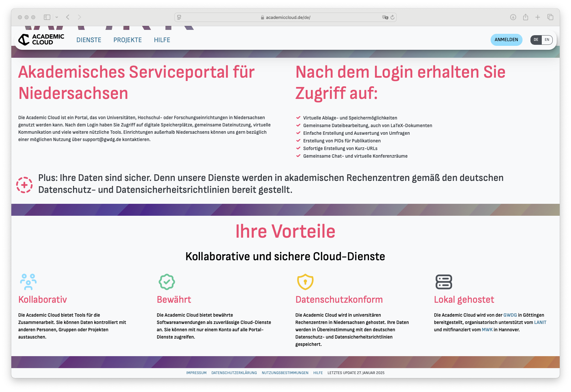This screenshot has width=571, height=392.
Task: Click the Bewährt checkmark badge icon
Action: click(166, 282)
